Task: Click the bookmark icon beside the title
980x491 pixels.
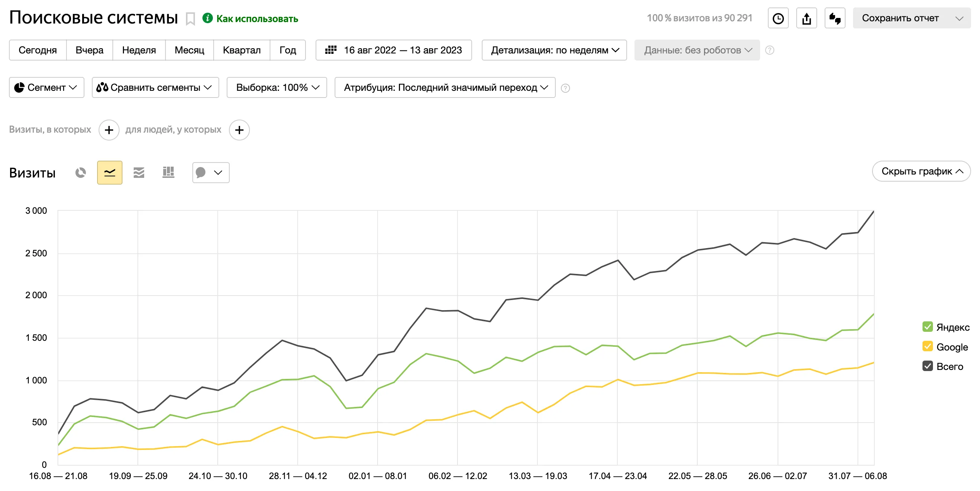Action: 190,19
